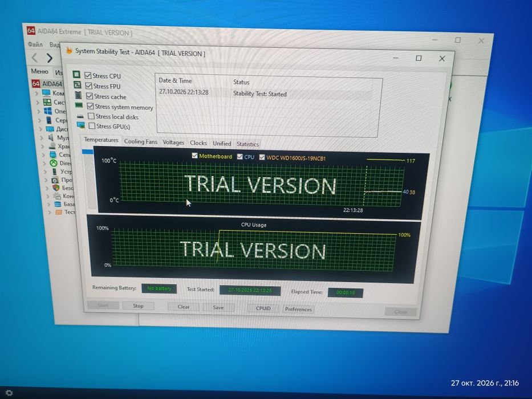This screenshot has height=399, width=532.
Task: Select the red AIDA64 root icon in the tree
Action: pyautogui.click(x=35, y=83)
